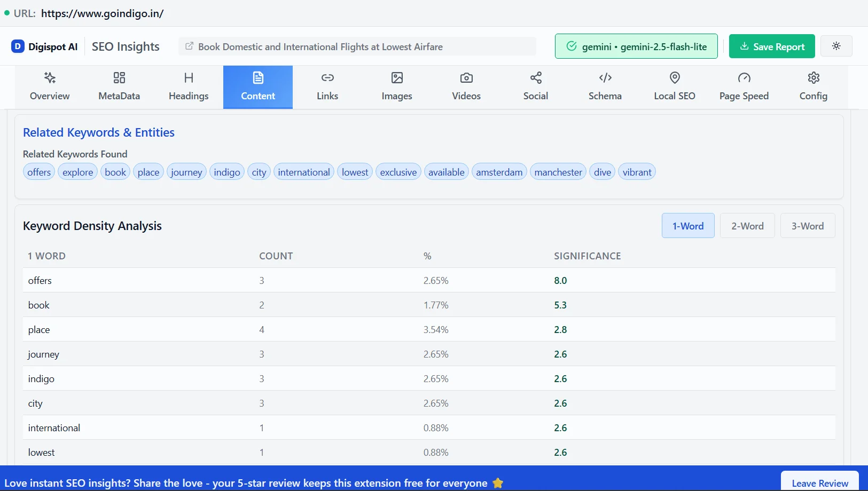Open the Config settings

812,86
